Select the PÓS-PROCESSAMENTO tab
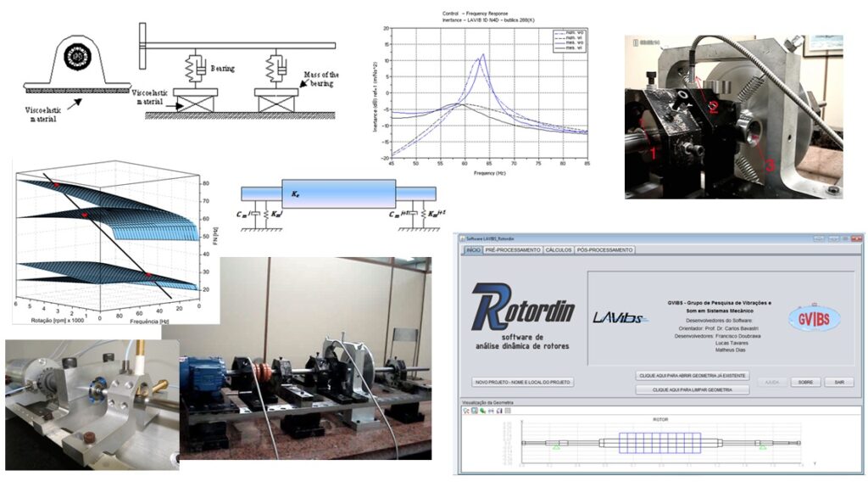The width and height of the screenshot is (868, 487). click(604, 250)
